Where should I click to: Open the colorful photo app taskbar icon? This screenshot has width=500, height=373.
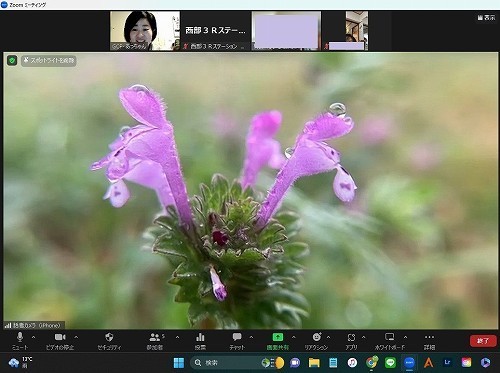click(466, 362)
